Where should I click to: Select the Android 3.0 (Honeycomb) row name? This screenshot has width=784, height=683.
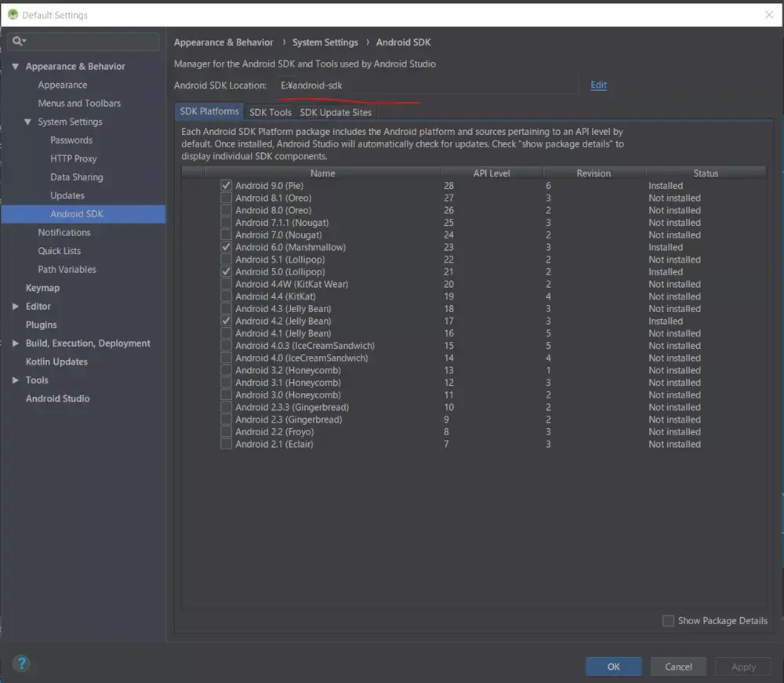[288, 395]
